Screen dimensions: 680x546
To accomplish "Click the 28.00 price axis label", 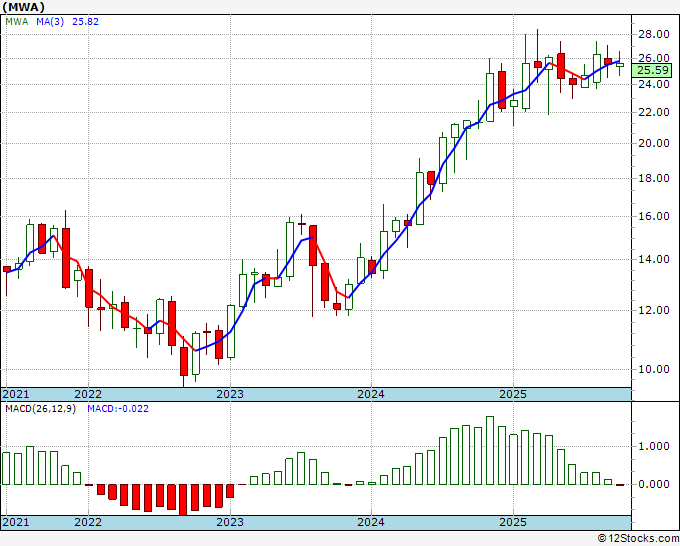I will click(654, 34).
